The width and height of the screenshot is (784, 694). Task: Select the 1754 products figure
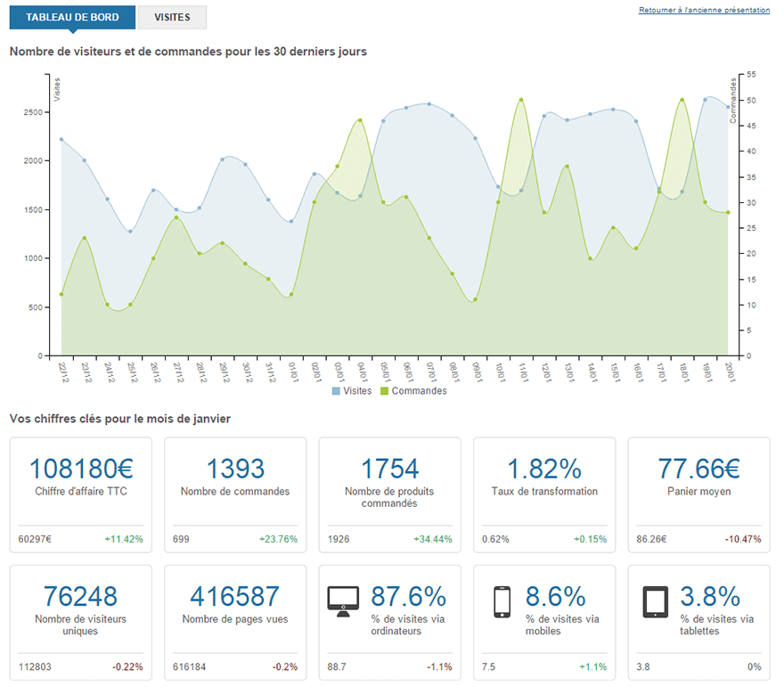389,469
